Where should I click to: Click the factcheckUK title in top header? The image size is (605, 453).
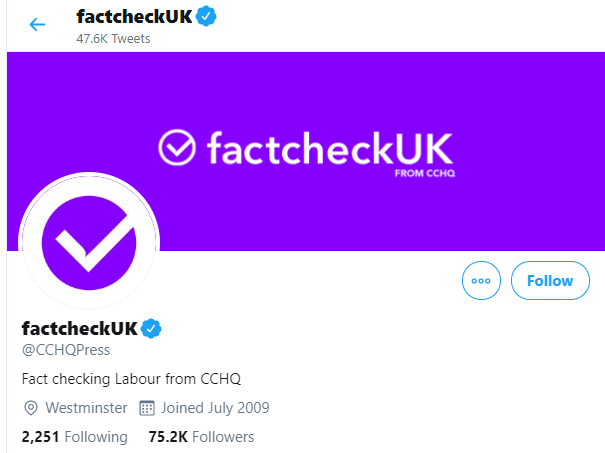click(134, 17)
